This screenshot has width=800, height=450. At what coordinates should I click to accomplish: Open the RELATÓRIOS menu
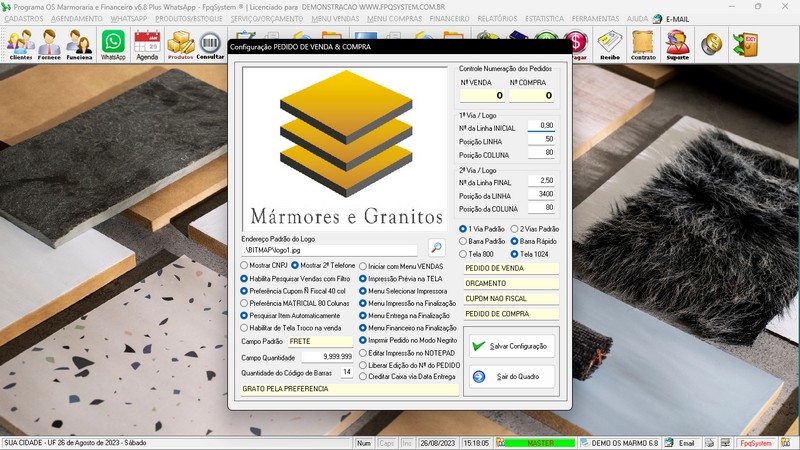(x=497, y=19)
